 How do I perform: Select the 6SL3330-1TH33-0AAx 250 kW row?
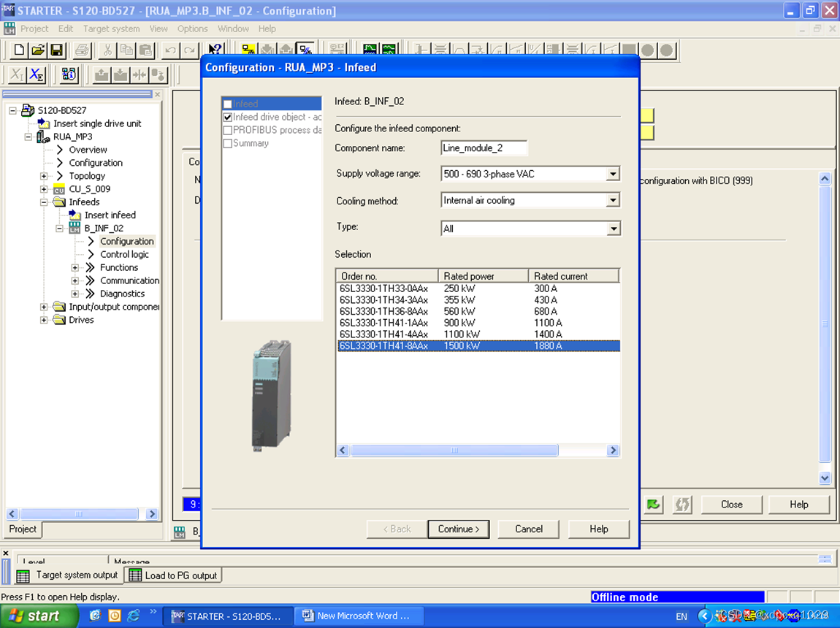coord(478,288)
